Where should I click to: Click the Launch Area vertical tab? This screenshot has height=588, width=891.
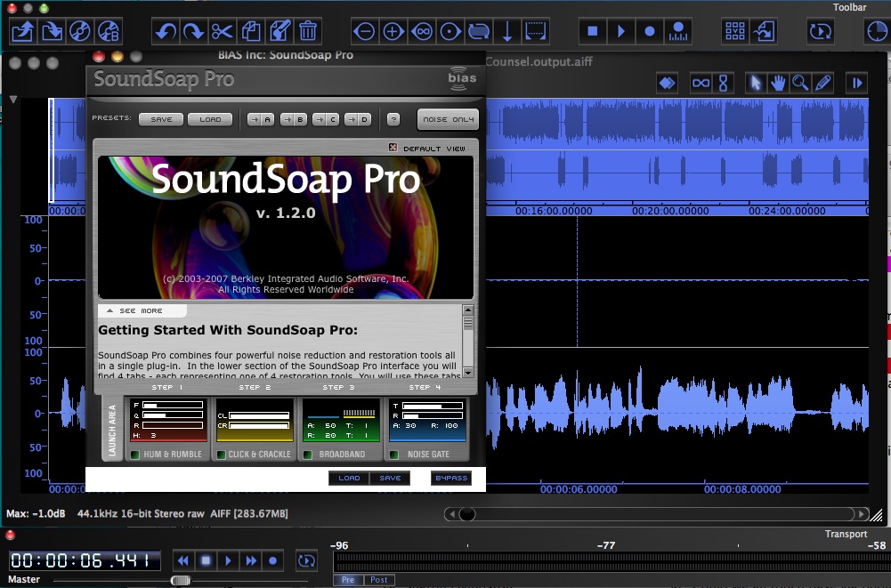tap(112, 429)
